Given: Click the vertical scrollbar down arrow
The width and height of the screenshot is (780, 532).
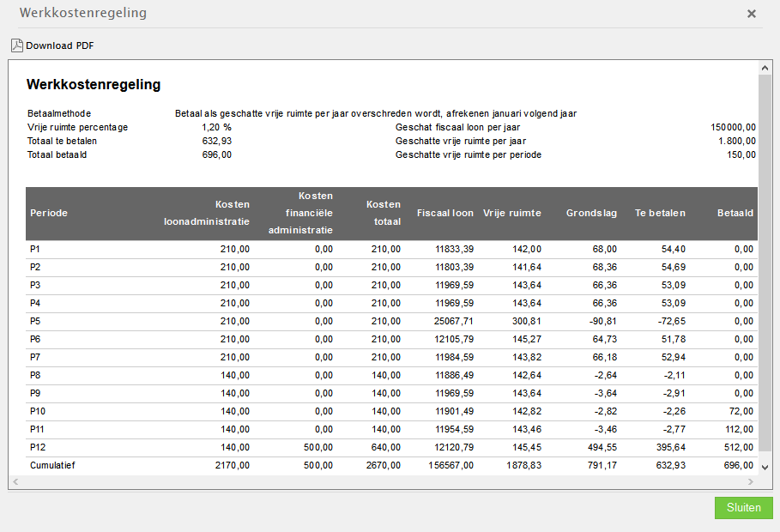Looking at the screenshot, I should tap(765, 468).
